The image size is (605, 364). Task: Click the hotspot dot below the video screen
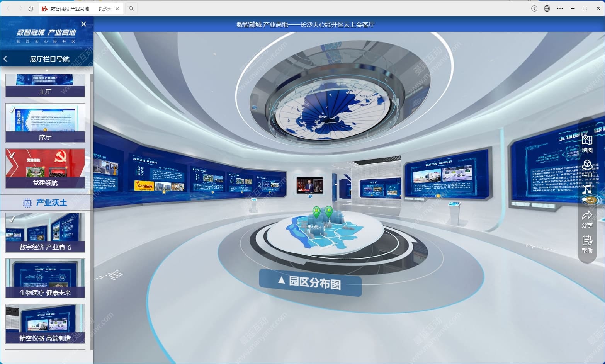310,196
